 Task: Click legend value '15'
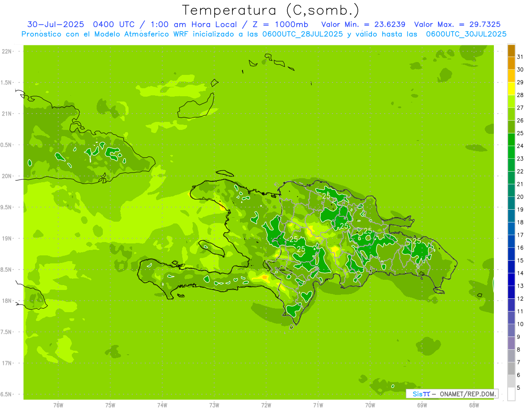click(x=520, y=260)
